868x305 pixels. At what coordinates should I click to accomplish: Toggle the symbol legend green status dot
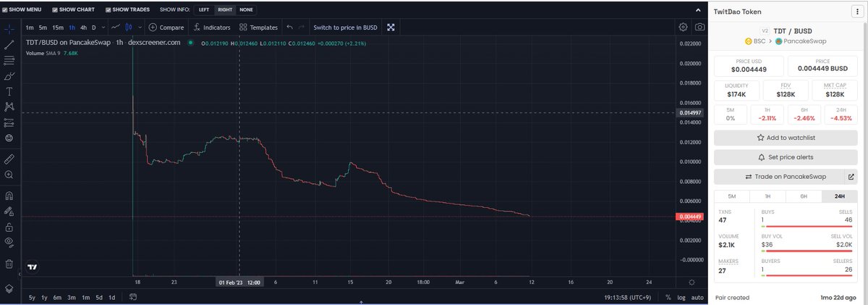(190, 43)
